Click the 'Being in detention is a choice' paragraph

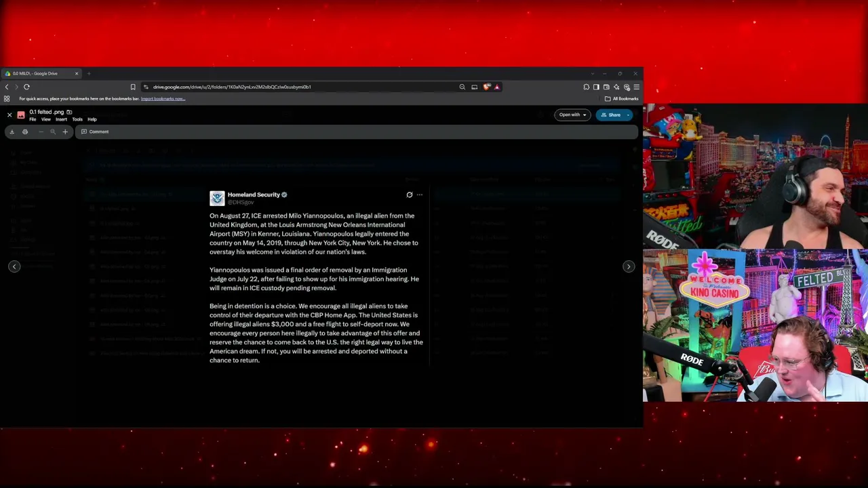[316, 333]
